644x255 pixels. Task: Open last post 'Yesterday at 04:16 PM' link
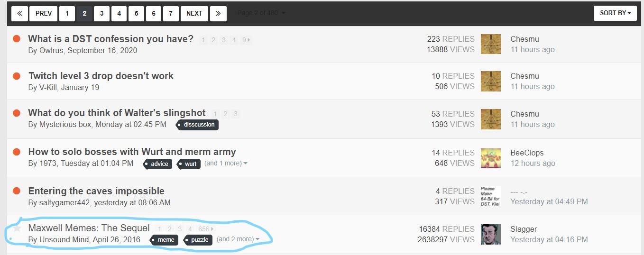(x=549, y=239)
